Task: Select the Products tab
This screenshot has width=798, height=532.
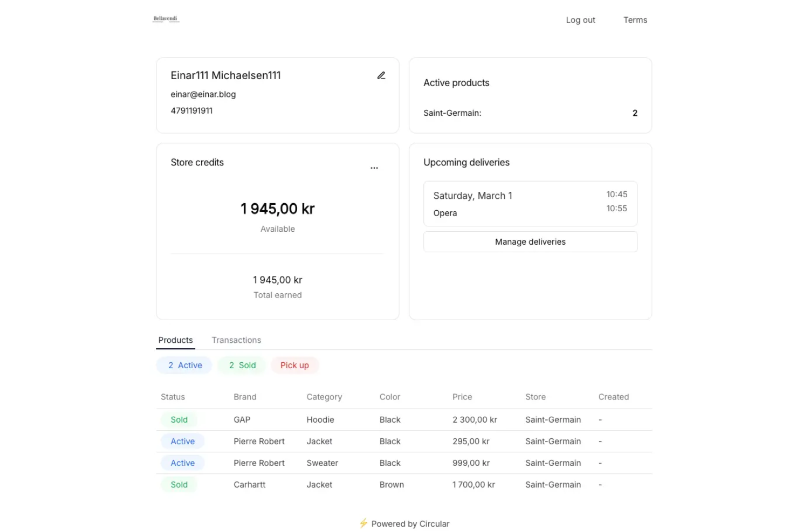Action: click(175, 340)
